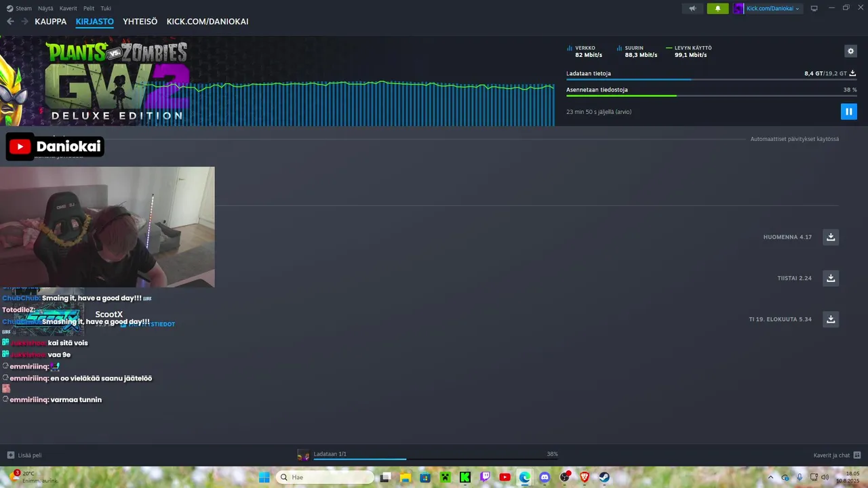Open download settings gear icon
The image size is (868, 488).
(850, 51)
